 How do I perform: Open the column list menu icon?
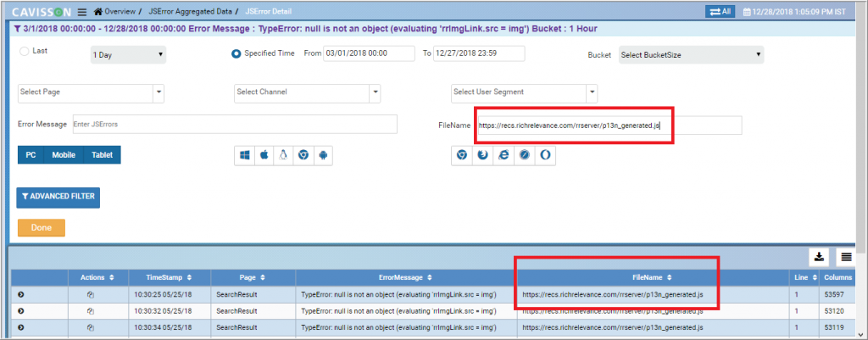tap(846, 257)
